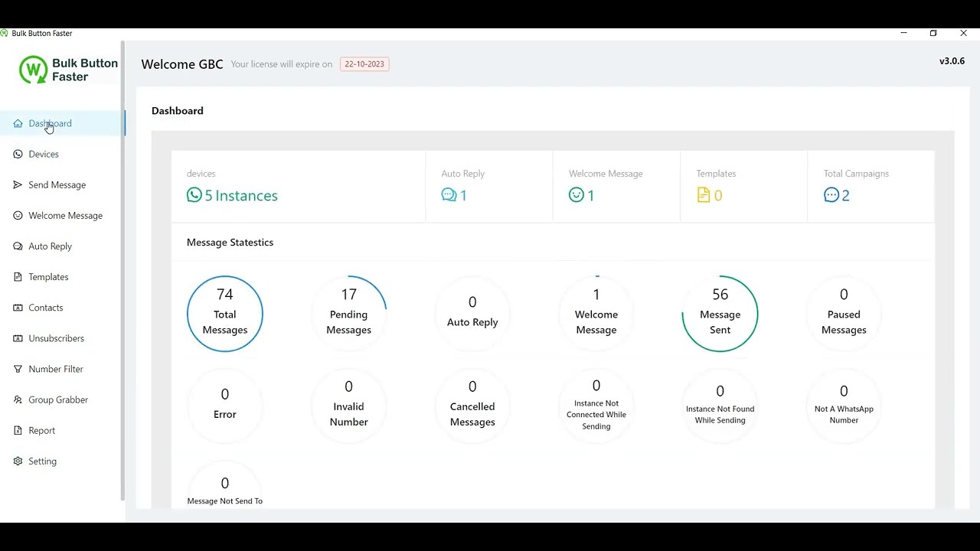This screenshot has height=551, width=980.
Task: Click the sidebar vertical scrollbar
Action: pos(122,271)
